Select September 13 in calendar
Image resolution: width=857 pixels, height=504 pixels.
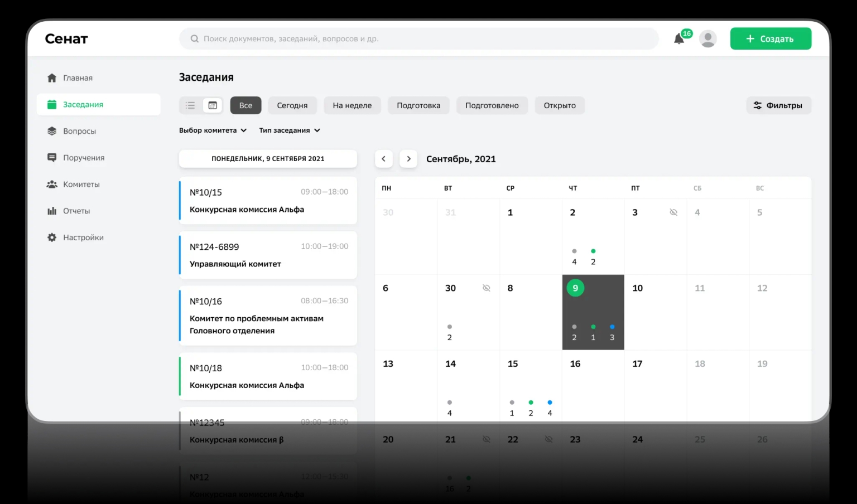tap(406, 388)
